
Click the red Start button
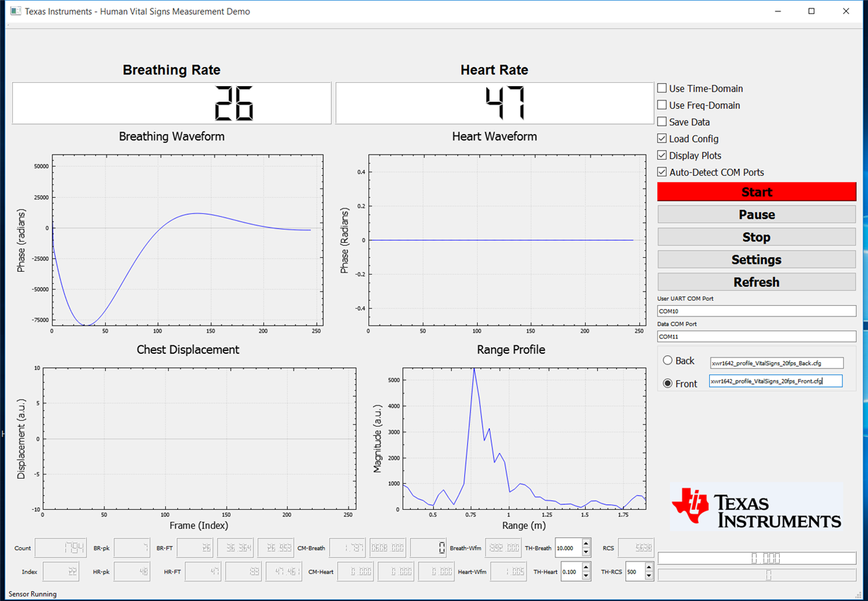(757, 192)
